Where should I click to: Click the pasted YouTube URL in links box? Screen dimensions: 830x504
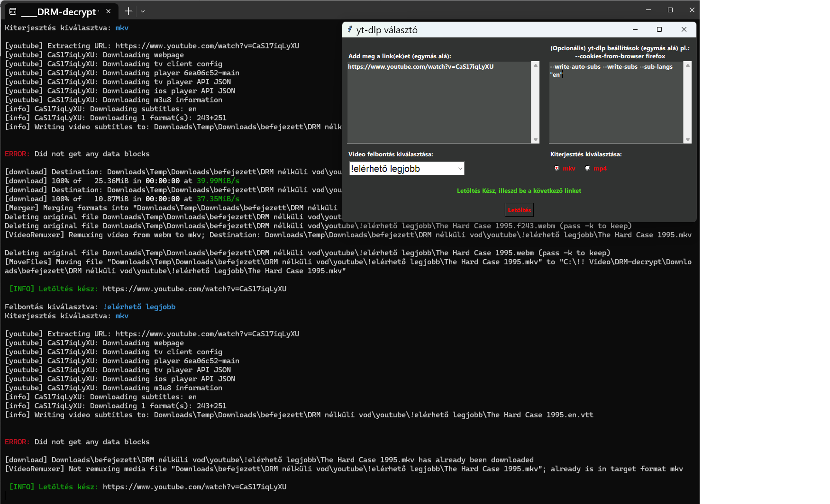click(x=421, y=67)
